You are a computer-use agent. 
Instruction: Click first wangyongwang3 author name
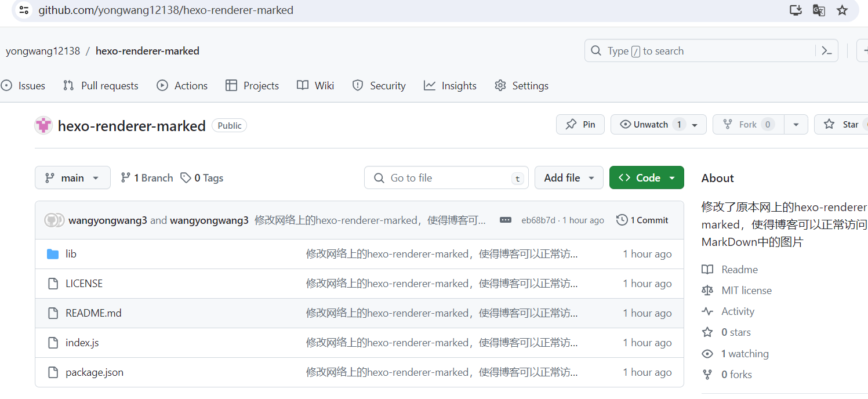coord(108,220)
